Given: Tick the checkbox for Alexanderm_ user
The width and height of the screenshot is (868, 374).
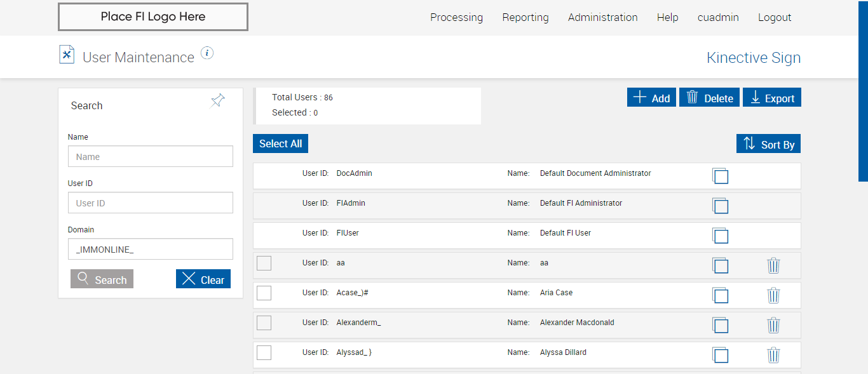Looking at the screenshot, I should 264,323.
